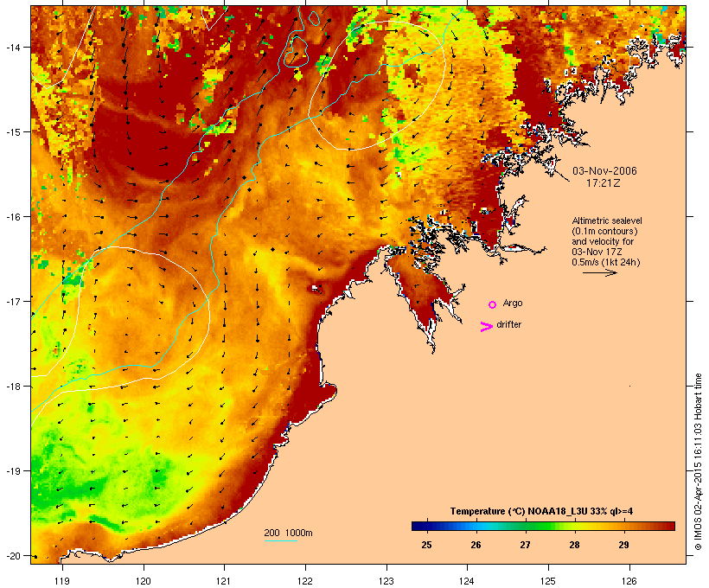This screenshot has height=588, width=709.
Task: Click the Temperature (°C) NOAA18_L3U title
Action: point(541,511)
